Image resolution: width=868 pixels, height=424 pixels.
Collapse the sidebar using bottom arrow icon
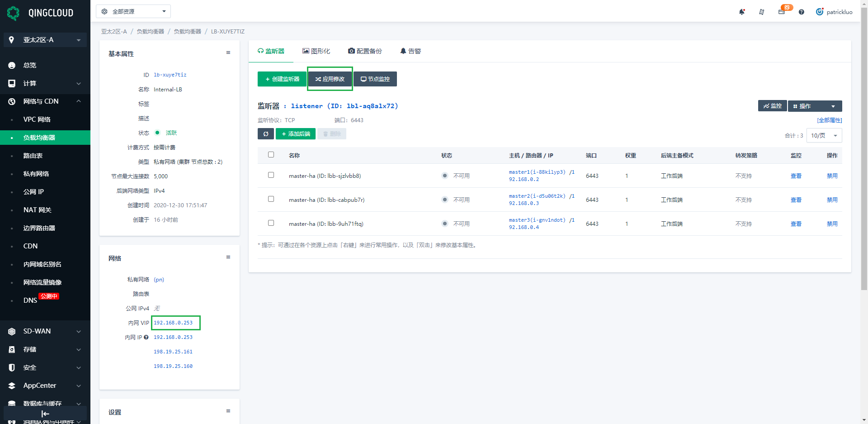point(45,414)
